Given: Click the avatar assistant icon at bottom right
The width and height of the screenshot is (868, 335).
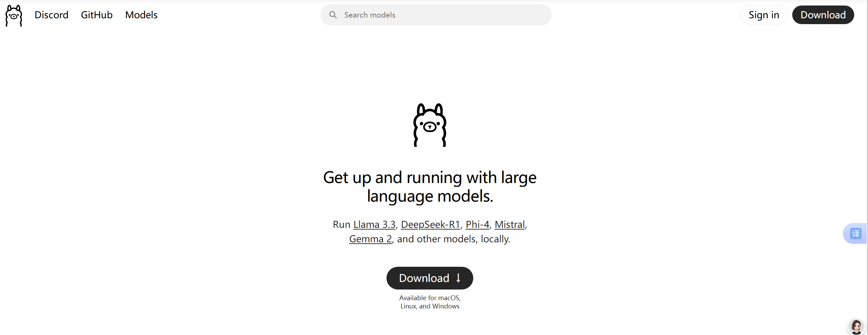Looking at the screenshot, I should (x=856, y=327).
